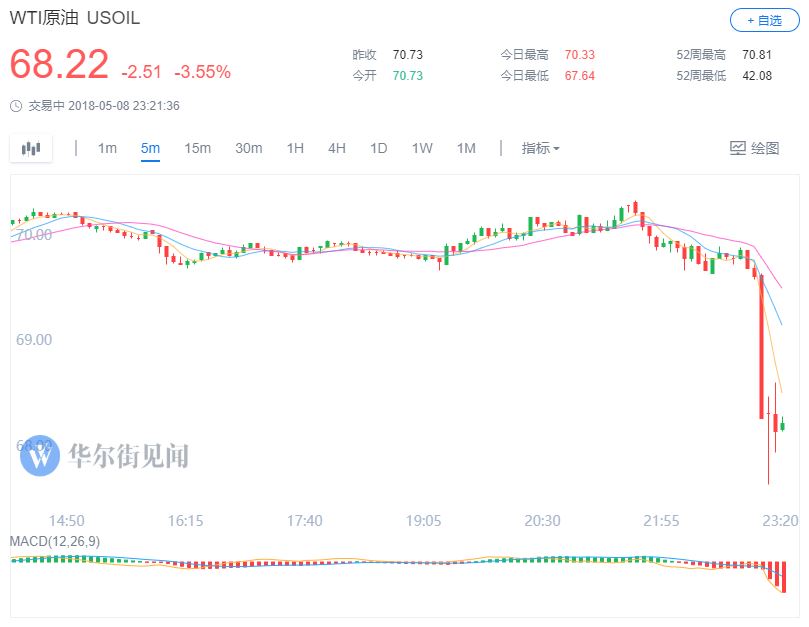Open the 绘图 drawing tools

(x=754, y=148)
